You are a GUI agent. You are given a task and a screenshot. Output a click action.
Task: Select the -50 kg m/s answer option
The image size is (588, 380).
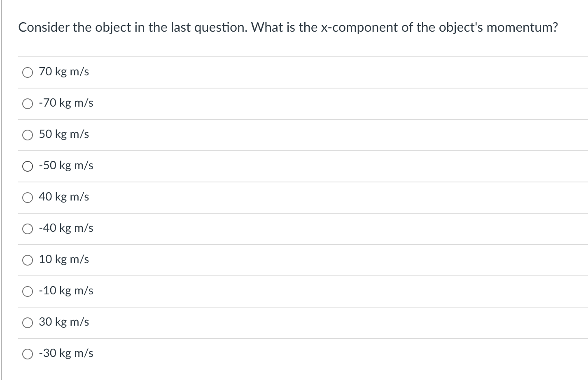[x=66, y=166]
